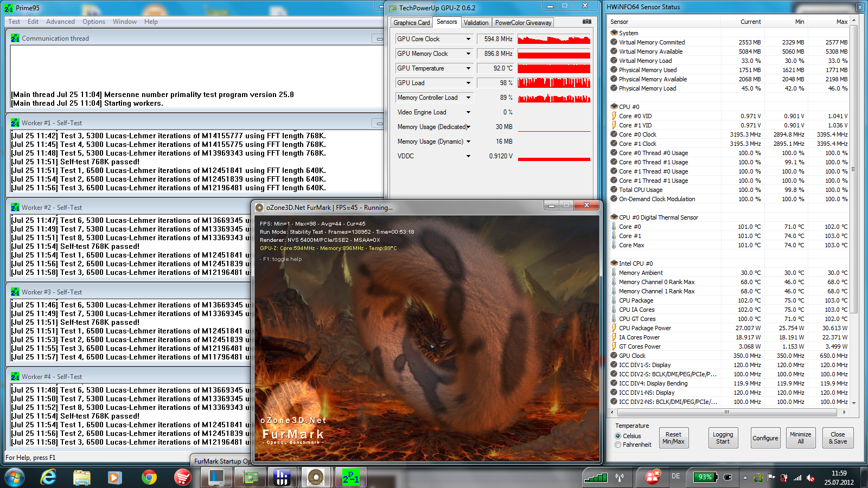The height and width of the screenshot is (488, 868).
Task: Show hidden system tray icons arrow
Action: point(745,478)
